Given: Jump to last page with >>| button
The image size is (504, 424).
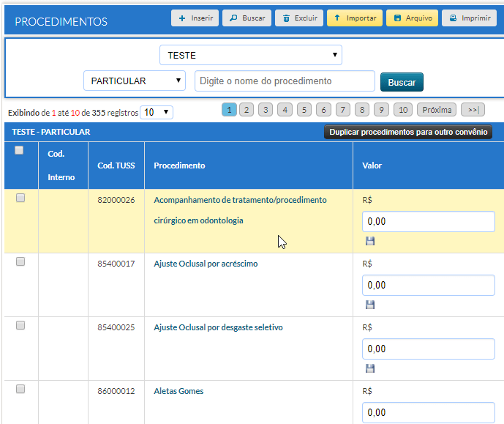Looking at the screenshot, I should click(x=473, y=110).
